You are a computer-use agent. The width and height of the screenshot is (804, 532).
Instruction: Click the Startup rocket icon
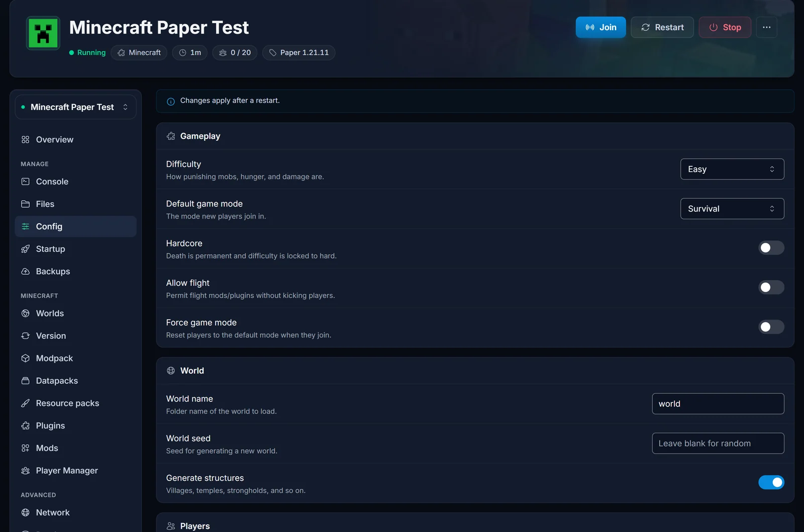26,249
